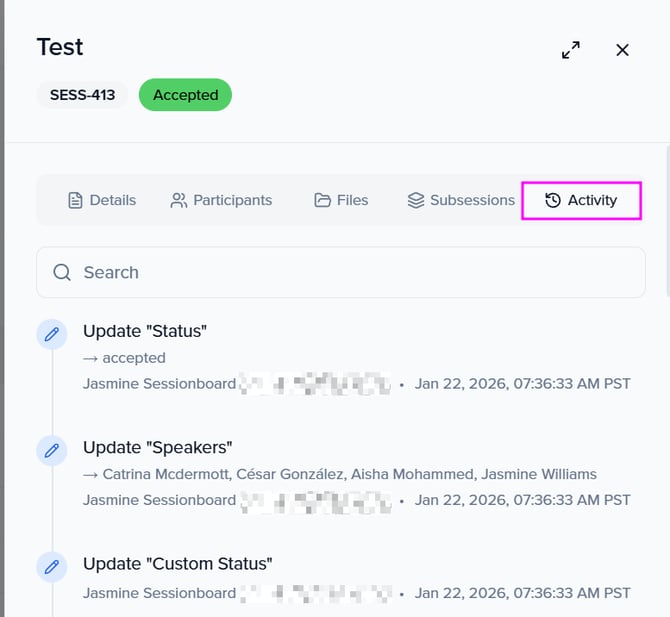Click the Test session title
Screen dimensions: 670x617
[x=60, y=47]
